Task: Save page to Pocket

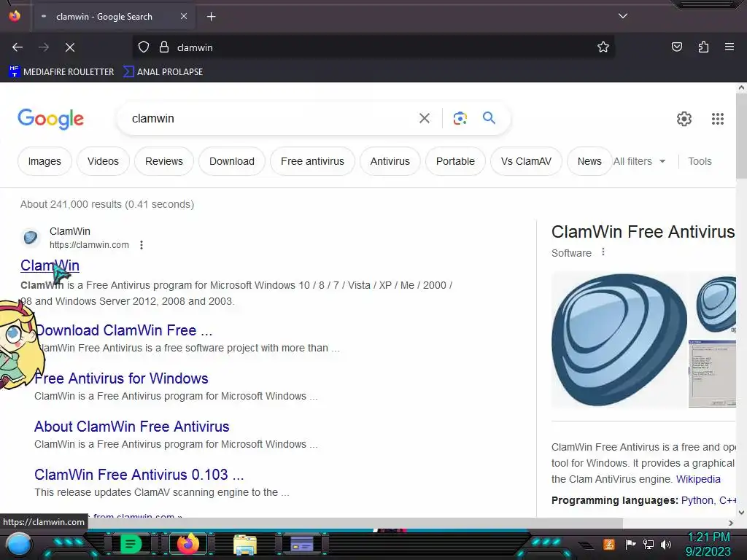Action: point(676,47)
